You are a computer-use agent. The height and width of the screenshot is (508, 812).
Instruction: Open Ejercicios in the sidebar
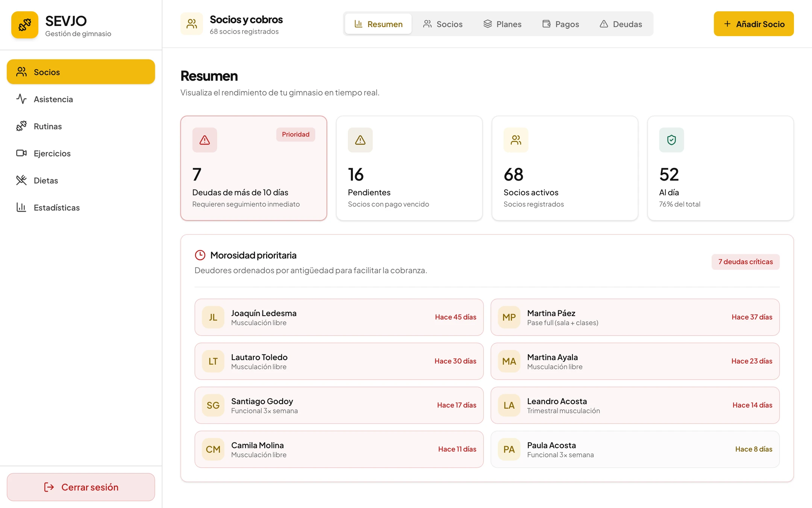[81, 153]
